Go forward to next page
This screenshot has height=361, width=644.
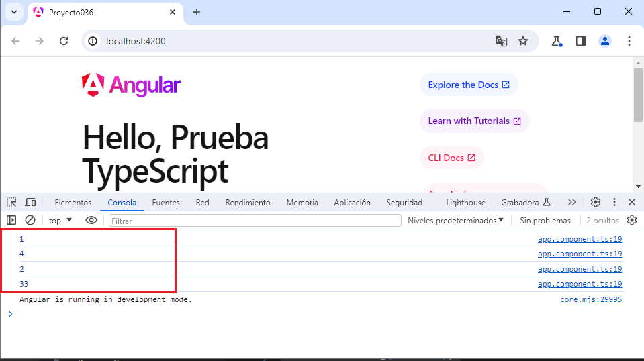[x=40, y=41]
